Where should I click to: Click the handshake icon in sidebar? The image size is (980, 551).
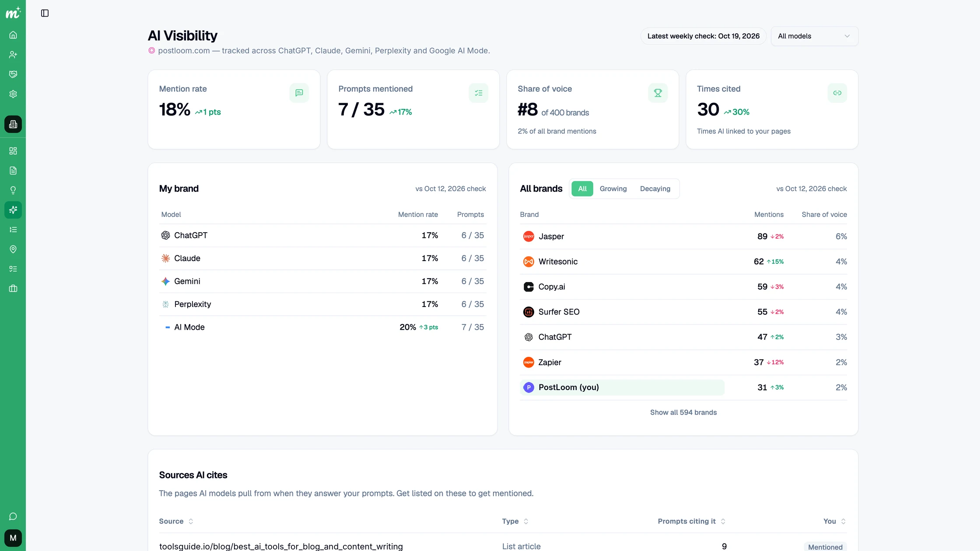pyautogui.click(x=13, y=74)
